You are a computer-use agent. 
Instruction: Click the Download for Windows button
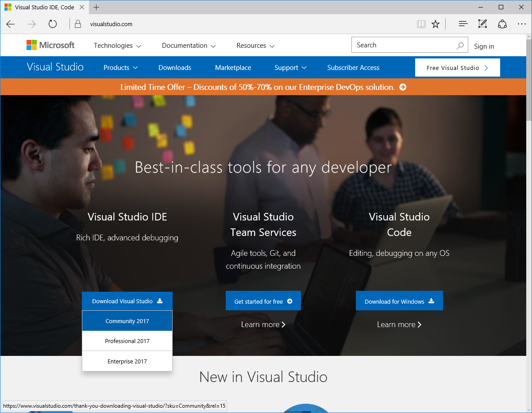[x=399, y=301]
